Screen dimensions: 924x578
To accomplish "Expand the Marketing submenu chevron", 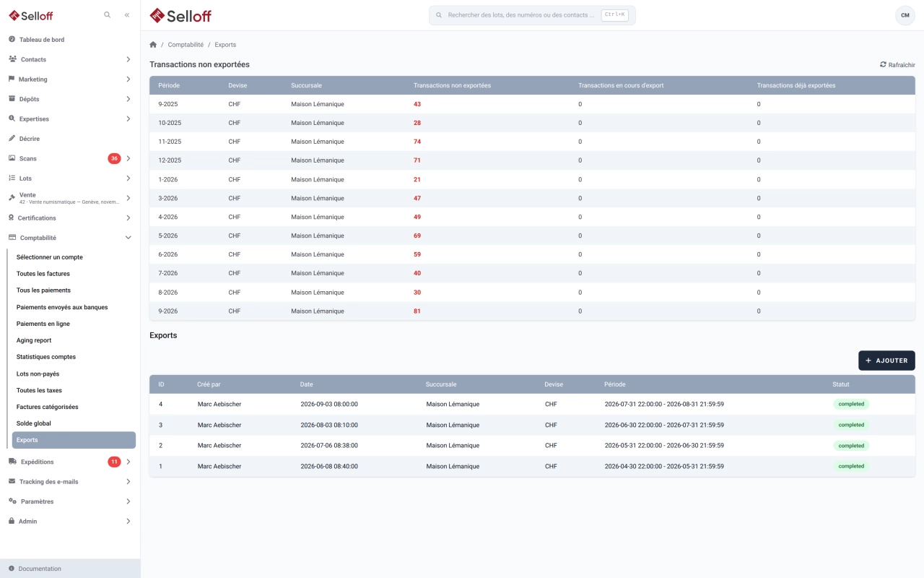I will click(x=128, y=79).
